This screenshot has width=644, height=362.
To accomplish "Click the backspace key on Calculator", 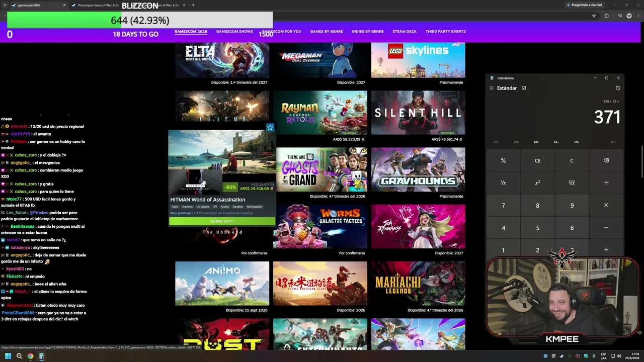I will [x=606, y=161].
